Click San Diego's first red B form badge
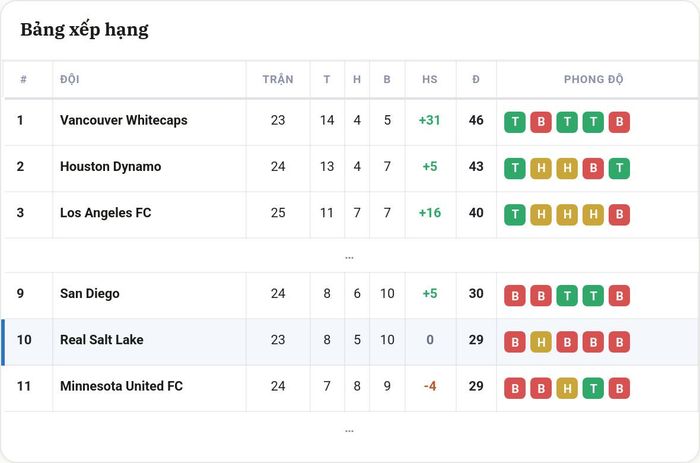Image resolution: width=700 pixels, height=463 pixels. point(515,296)
